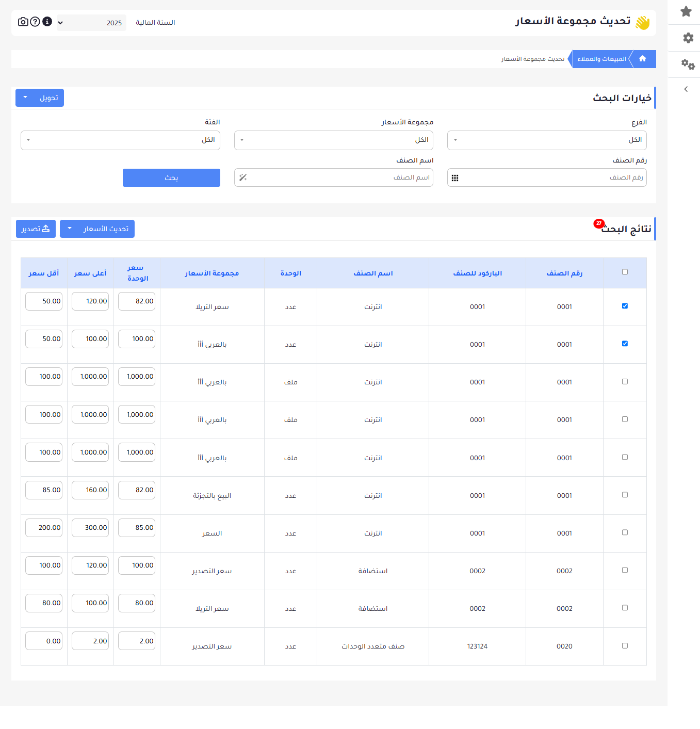
Task: Go to home via breadcrumb house icon
Action: (x=642, y=59)
